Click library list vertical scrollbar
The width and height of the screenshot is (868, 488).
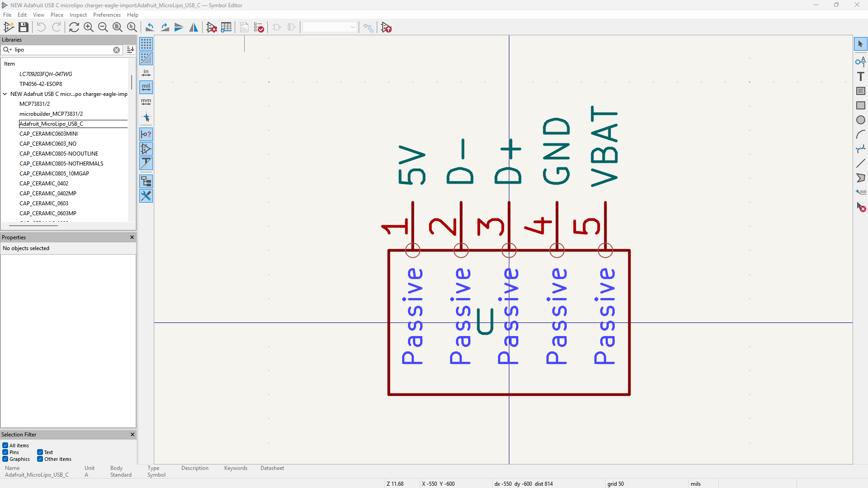pos(132,83)
